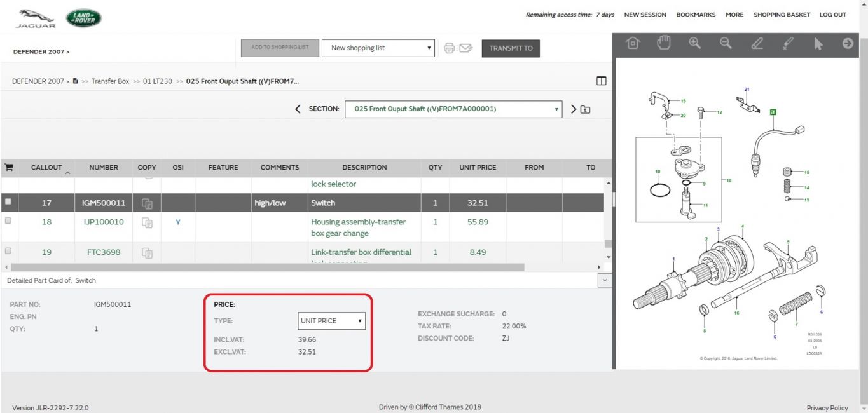The height and width of the screenshot is (413, 868).
Task: Zoom in on the parts diagram
Action: [x=694, y=43]
